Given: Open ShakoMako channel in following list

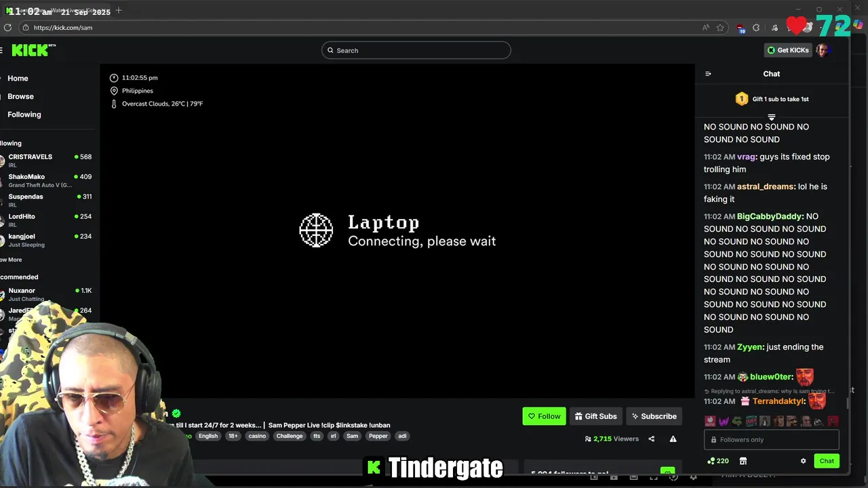Looking at the screenshot, I should pyautogui.click(x=47, y=180).
